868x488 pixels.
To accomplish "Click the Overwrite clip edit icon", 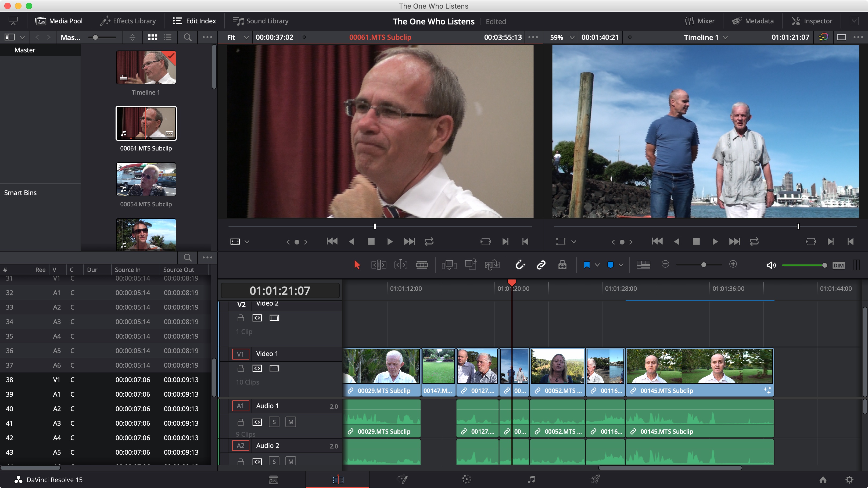I will pos(471,265).
